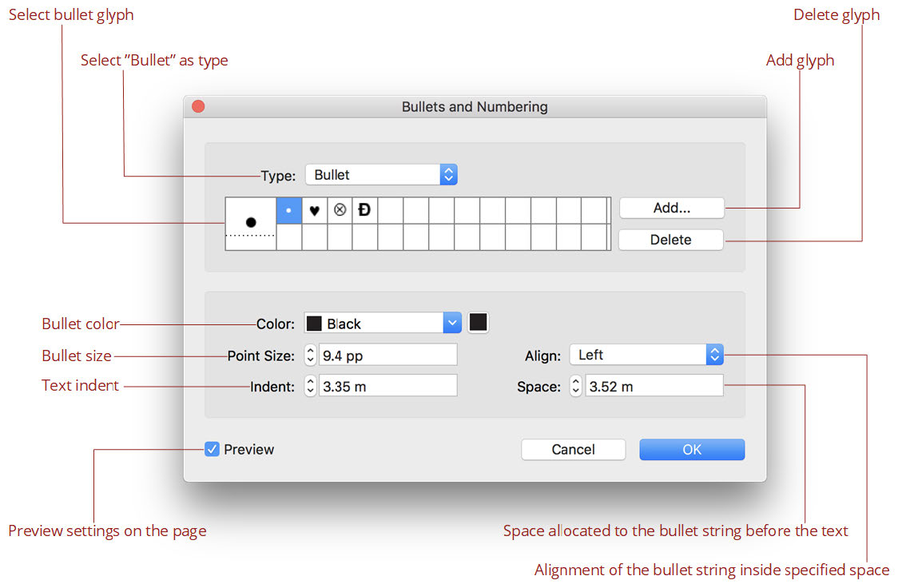Open the Color dropdown showing Black
The image size is (898, 588).
383,323
